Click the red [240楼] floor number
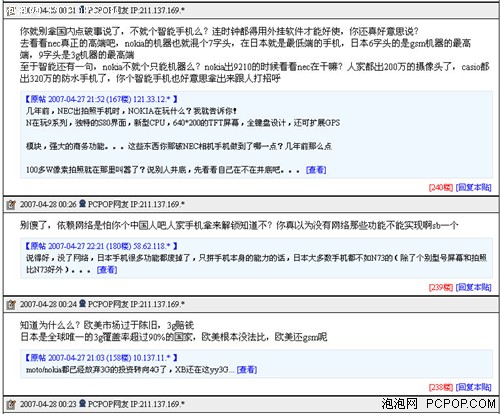Viewport: 500px width, 414px height. point(441,187)
